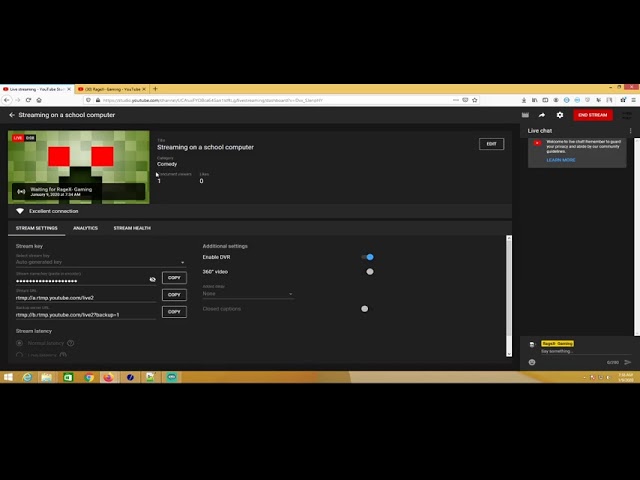Viewport: 640px width, 480px height.
Task: Click the Stream URL text field
Action: 86,298
